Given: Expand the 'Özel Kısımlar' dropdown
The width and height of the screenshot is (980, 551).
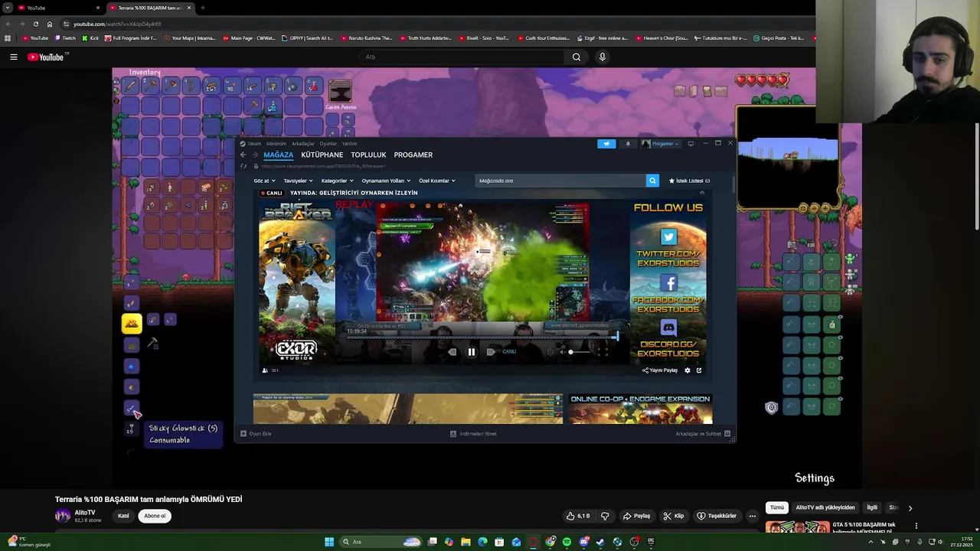Looking at the screenshot, I should coord(436,181).
